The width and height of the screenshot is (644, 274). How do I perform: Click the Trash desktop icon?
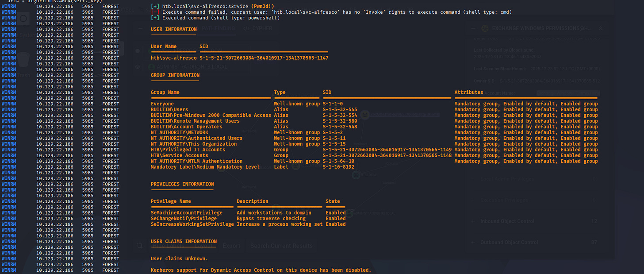coord(23,60)
